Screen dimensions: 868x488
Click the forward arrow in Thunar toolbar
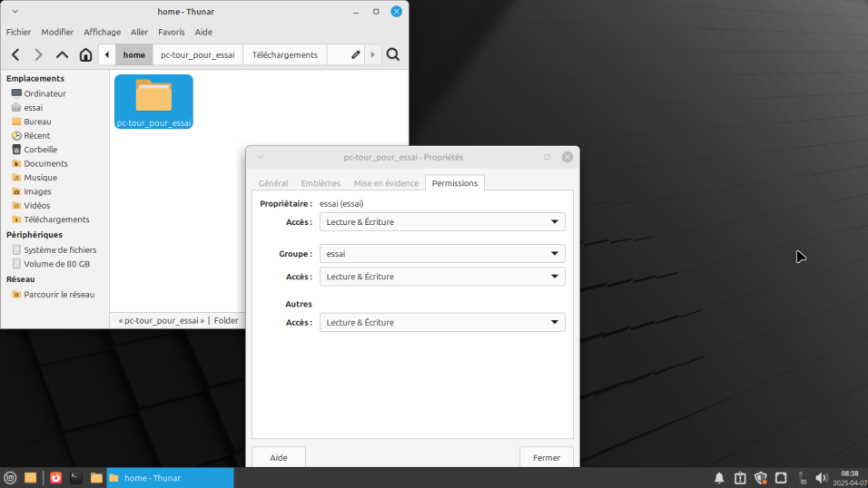coord(38,54)
